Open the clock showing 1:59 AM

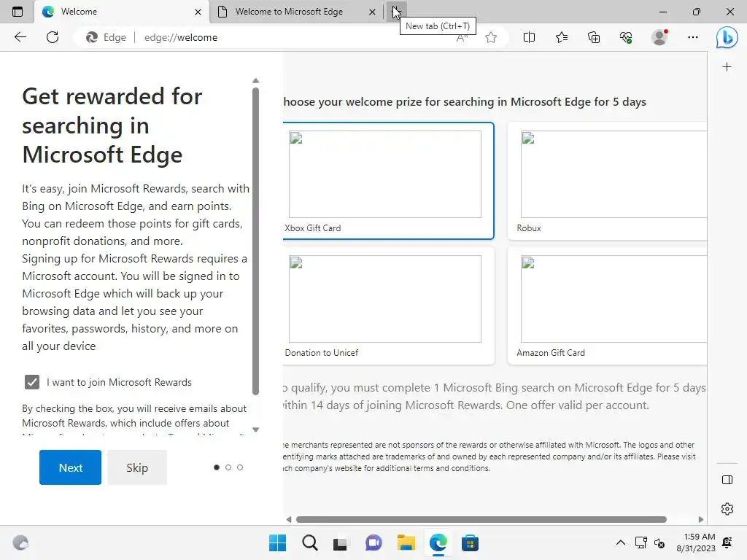click(695, 542)
